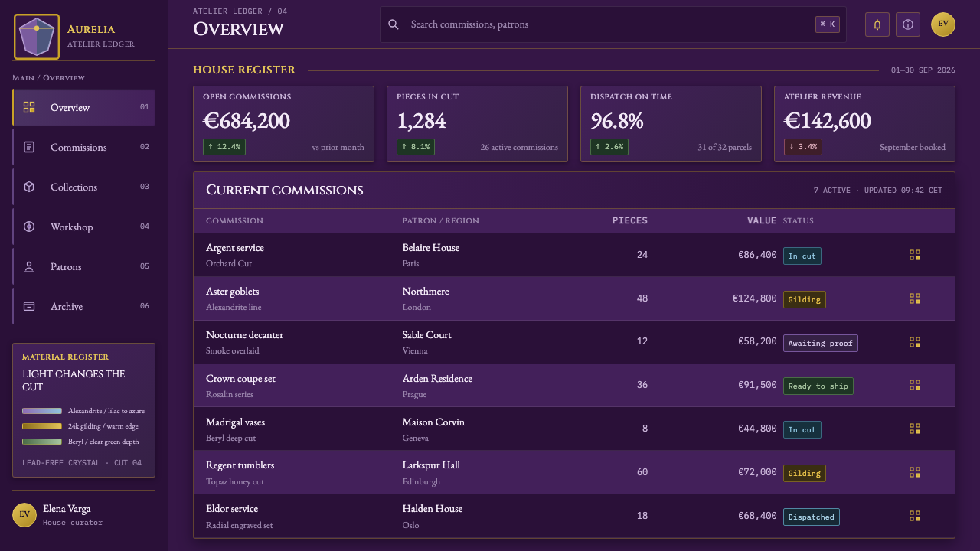Click the Overview grid icon in sidebar
Image resolution: width=980 pixels, height=551 pixels.
29,107
